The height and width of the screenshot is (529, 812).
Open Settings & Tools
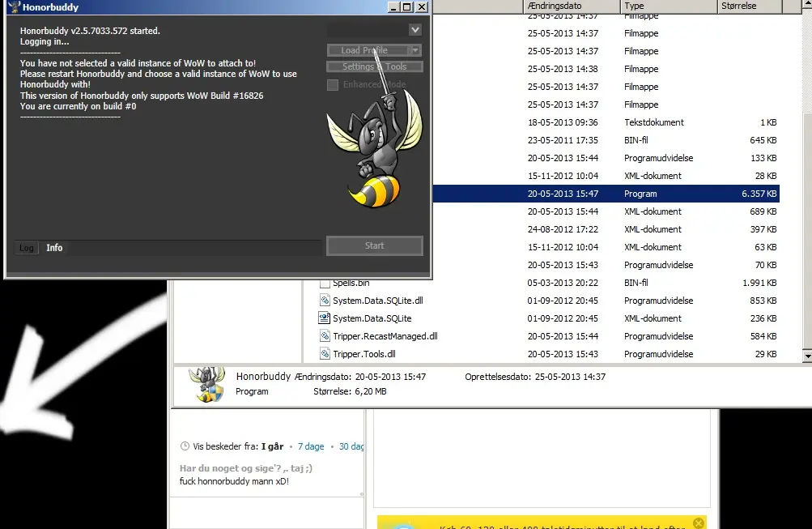(x=374, y=67)
